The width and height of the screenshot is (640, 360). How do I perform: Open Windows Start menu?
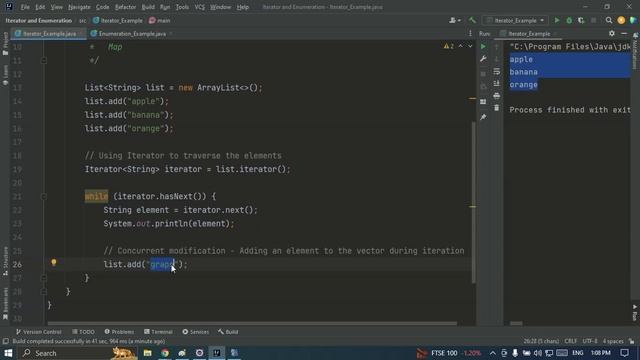[x=8, y=353]
